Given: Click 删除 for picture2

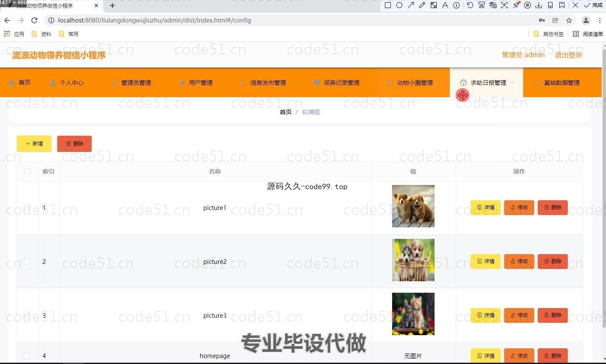Looking at the screenshot, I should (553, 261).
